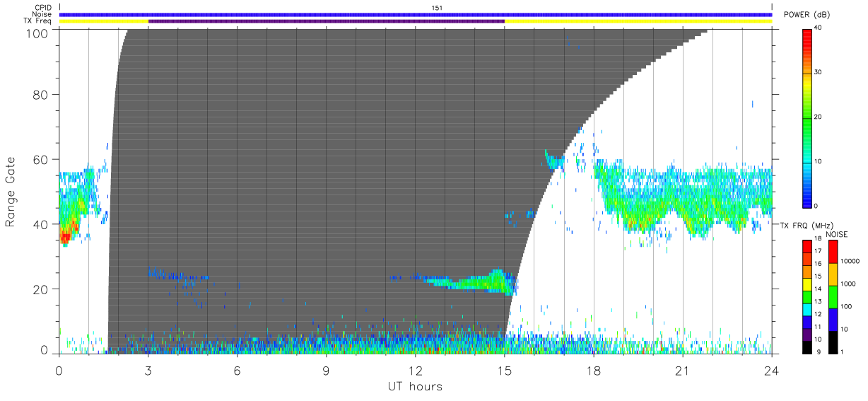The height and width of the screenshot is (401, 868).
Task: Click the 18 label on TX FRQ scale
Action: (818, 240)
